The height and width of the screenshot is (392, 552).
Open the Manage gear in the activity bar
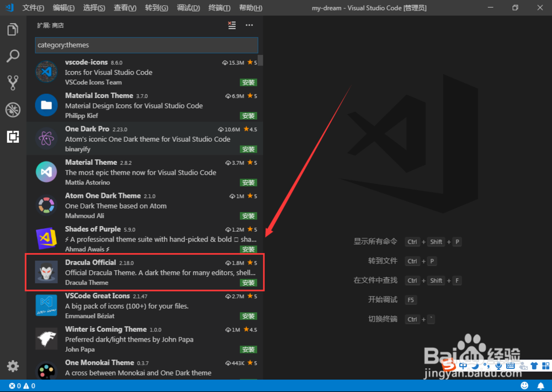13,366
